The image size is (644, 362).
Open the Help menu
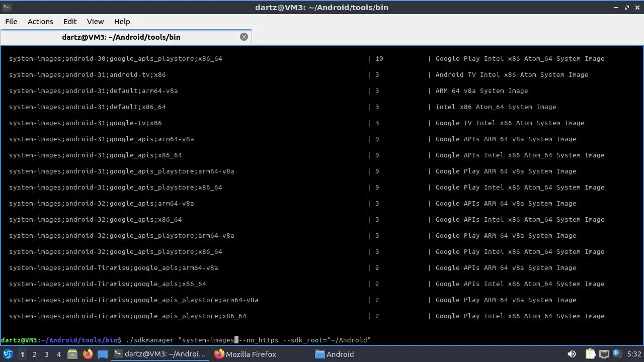coord(122,22)
